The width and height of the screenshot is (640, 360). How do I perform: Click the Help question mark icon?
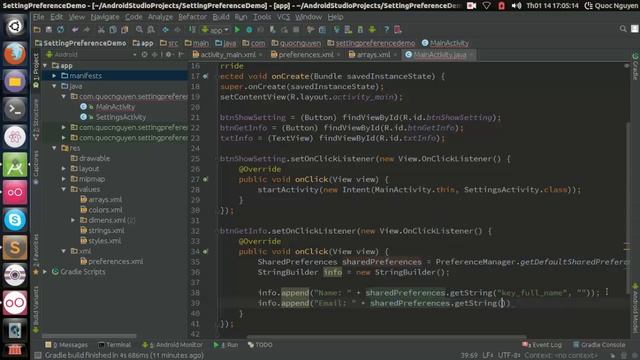pos(386,29)
